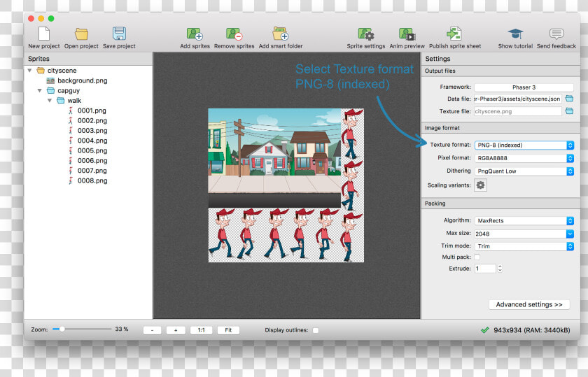The width and height of the screenshot is (588, 377).
Task: Collapse the capguy tree node
Action: tap(40, 91)
